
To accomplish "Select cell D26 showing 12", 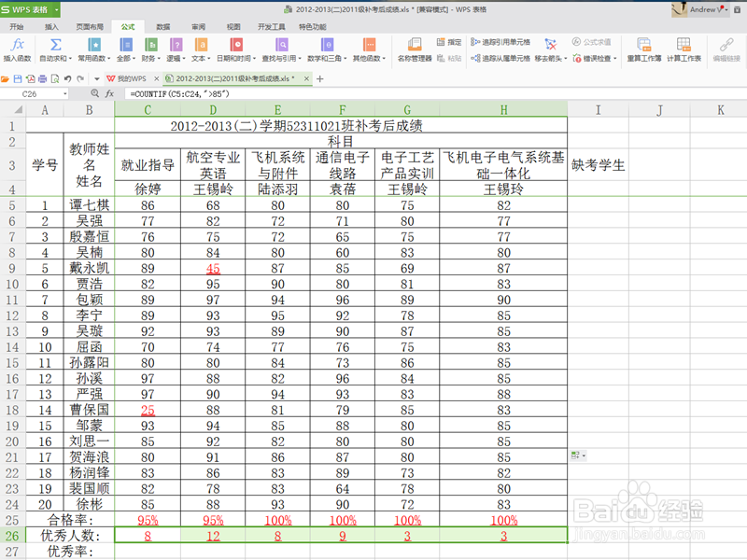I will (213, 536).
